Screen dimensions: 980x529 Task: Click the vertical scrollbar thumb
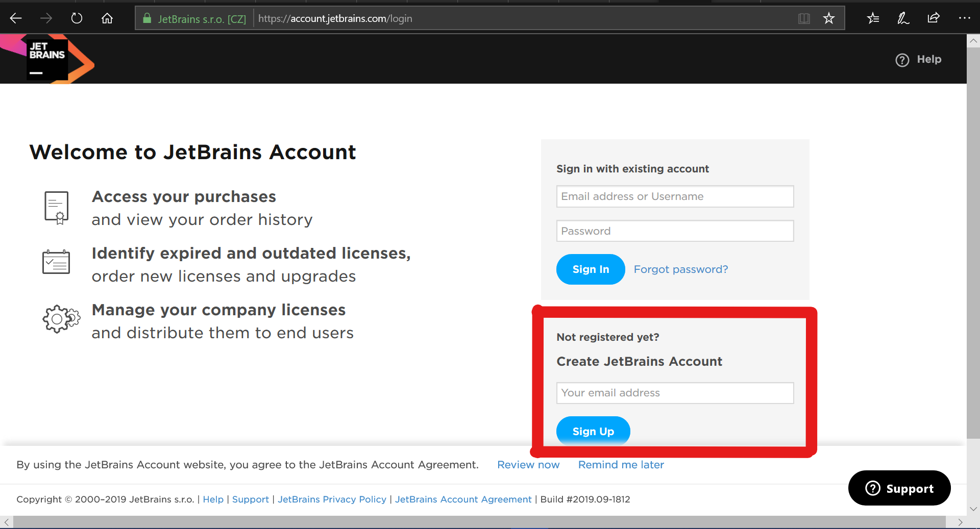click(x=973, y=243)
